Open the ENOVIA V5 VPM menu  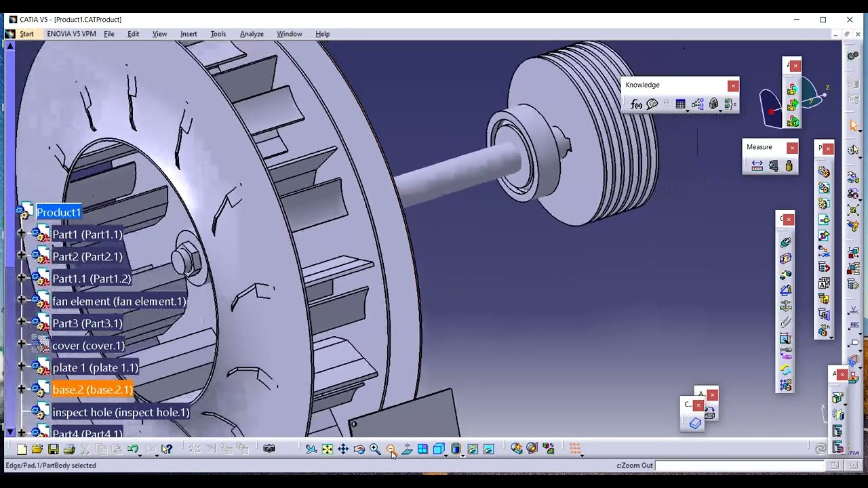tap(71, 34)
